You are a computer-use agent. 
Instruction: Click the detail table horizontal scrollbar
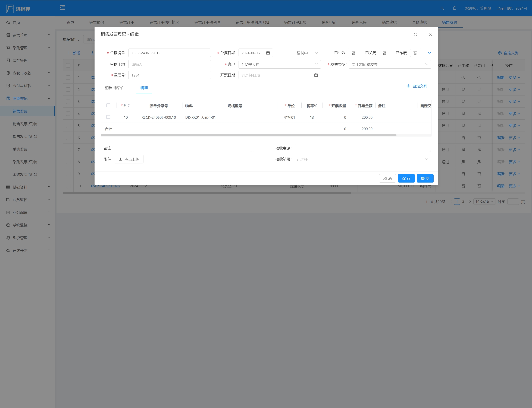(249, 135)
